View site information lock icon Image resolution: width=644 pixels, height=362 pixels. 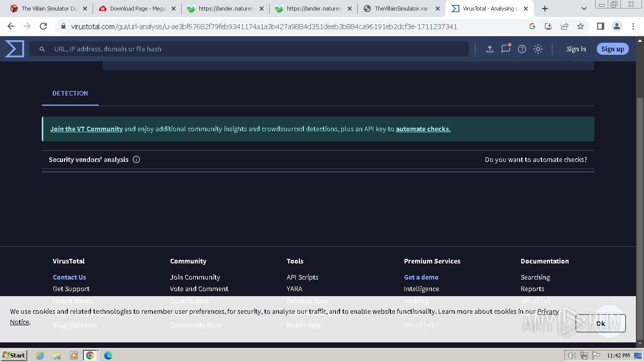pos(63,26)
